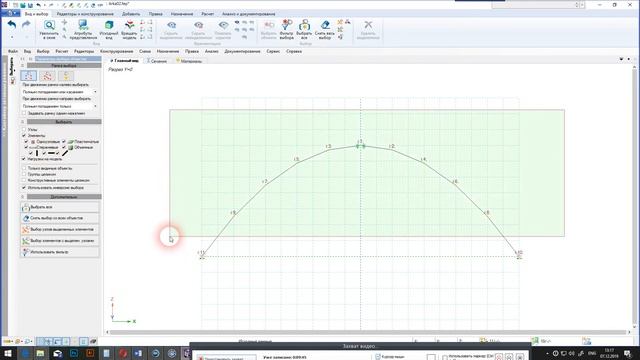The image size is (640, 360).
Task: Open 'Редакторы и конструирование' ribbon tab
Action: pos(85,14)
